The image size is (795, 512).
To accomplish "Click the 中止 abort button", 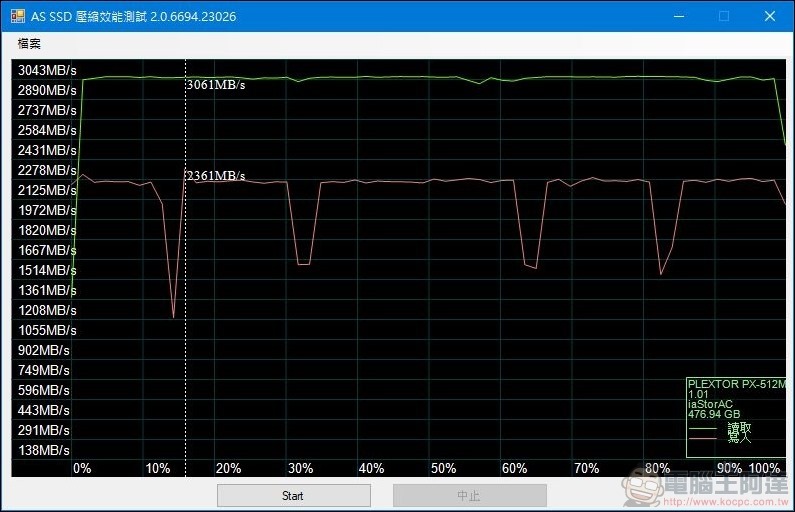I will [x=469, y=495].
